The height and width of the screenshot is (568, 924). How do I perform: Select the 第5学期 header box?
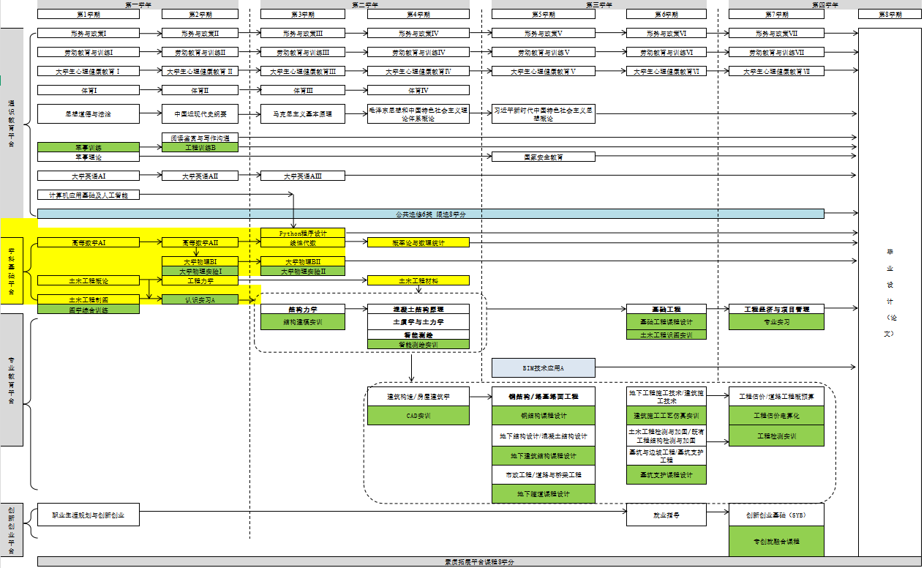pyautogui.click(x=543, y=14)
